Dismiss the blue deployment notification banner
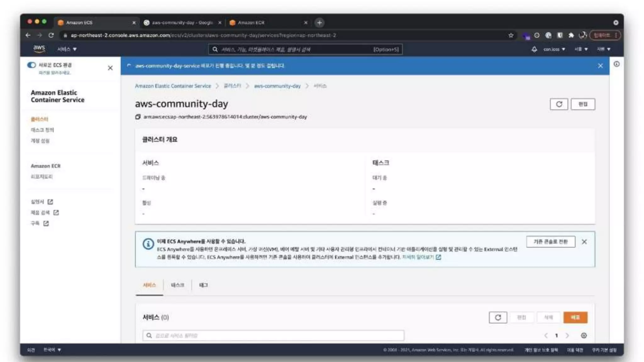 (x=600, y=66)
